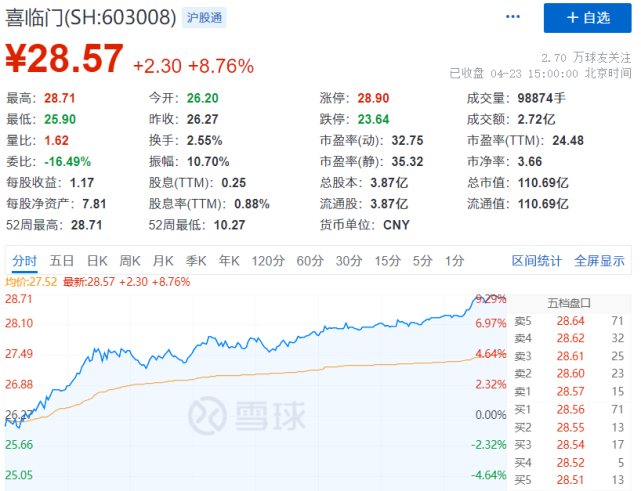Click the 换手 value 2.55%
Image resolution: width=641 pixels, height=491 pixels.
click(x=204, y=141)
